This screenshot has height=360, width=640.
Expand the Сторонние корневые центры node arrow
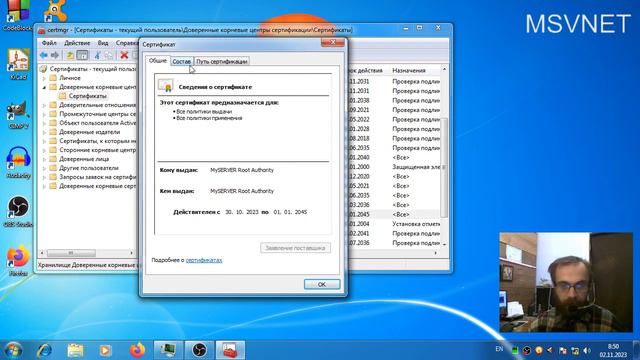(44, 150)
